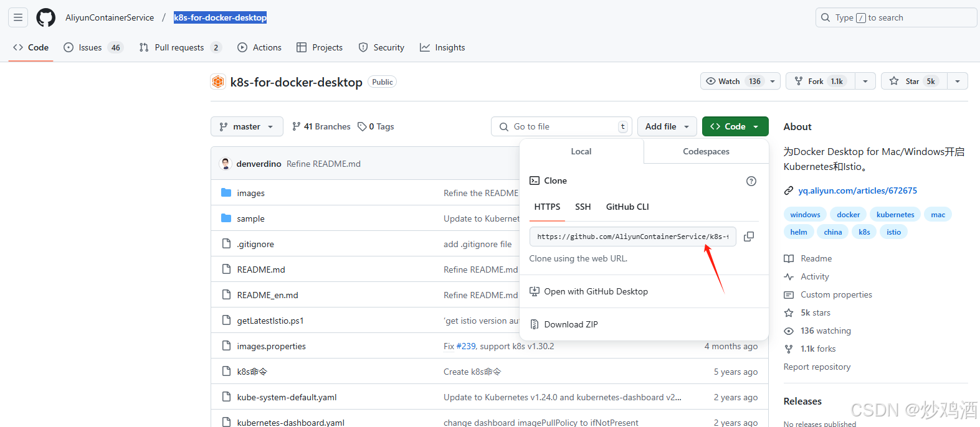Open the images folder
The image size is (980, 427).
pyautogui.click(x=250, y=193)
